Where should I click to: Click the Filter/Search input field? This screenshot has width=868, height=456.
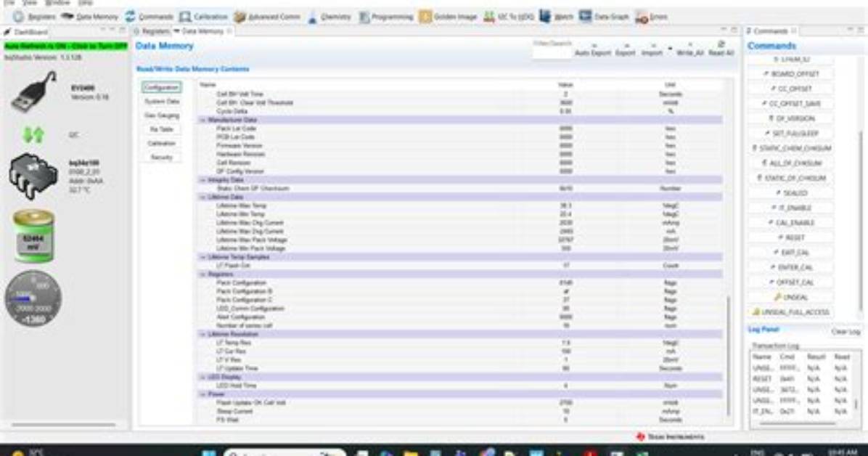[552, 52]
